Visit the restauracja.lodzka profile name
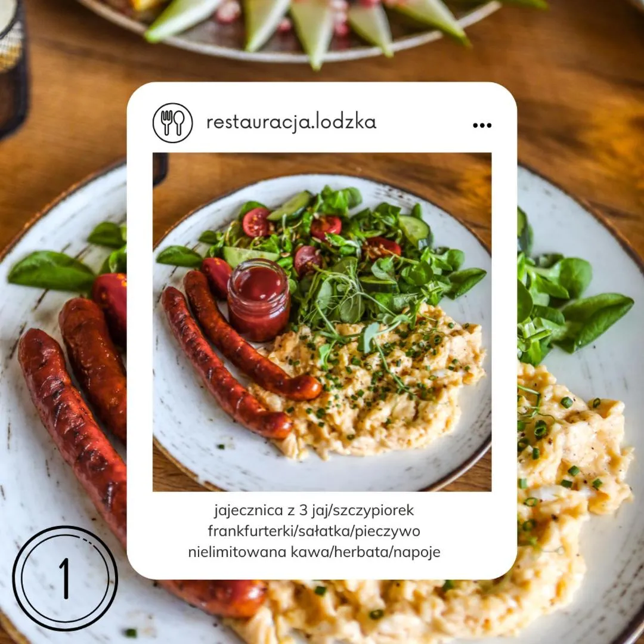This screenshot has height=644, width=644. (x=291, y=122)
